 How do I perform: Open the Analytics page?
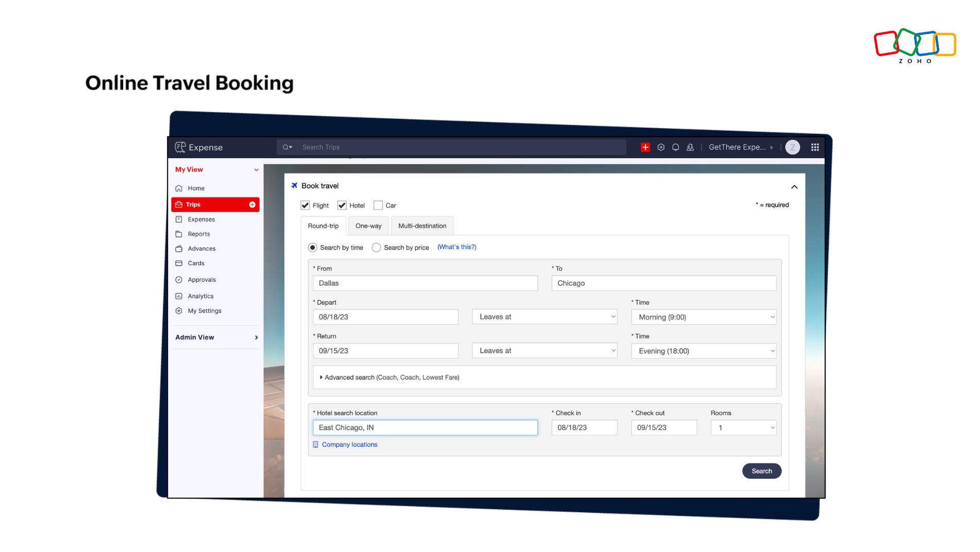point(200,296)
